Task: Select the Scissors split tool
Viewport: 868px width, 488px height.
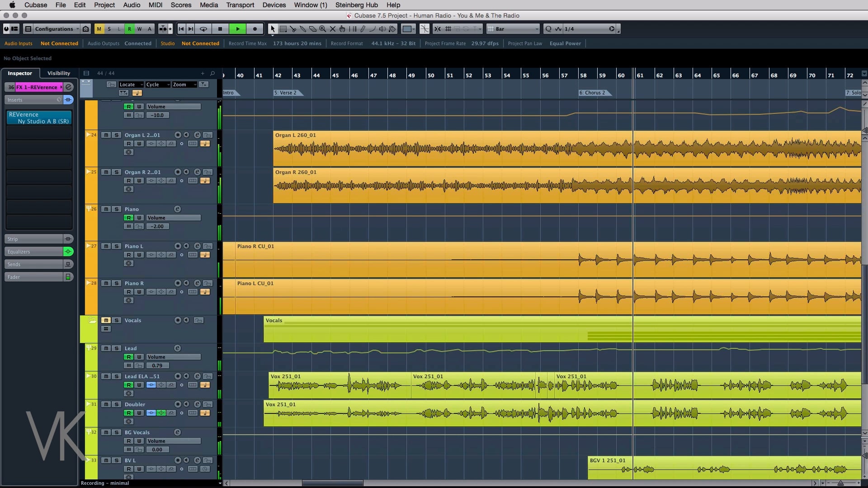Action: 293,29
